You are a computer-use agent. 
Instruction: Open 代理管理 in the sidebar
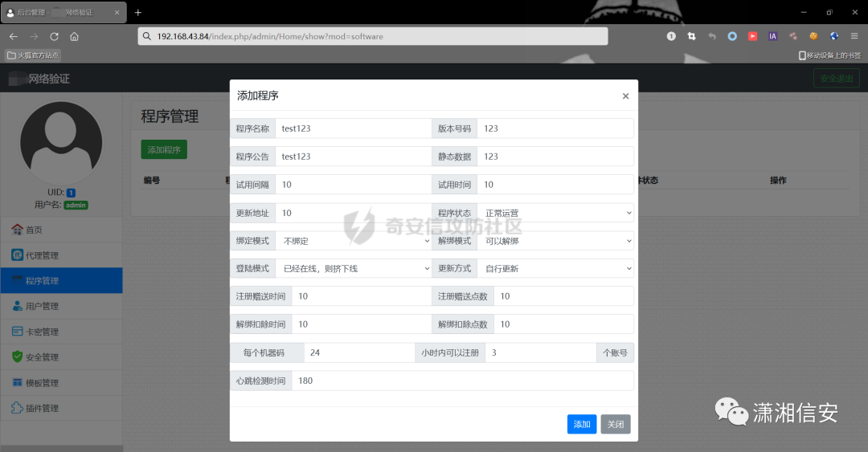tap(61, 255)
